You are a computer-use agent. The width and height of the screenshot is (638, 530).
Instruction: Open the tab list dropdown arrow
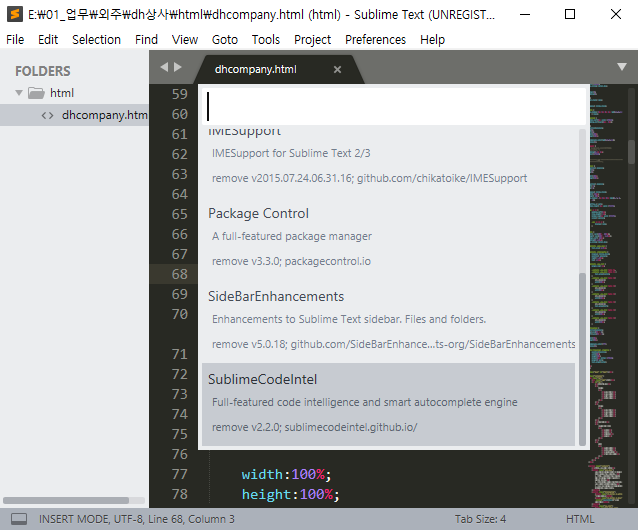(x=621, y=67)
